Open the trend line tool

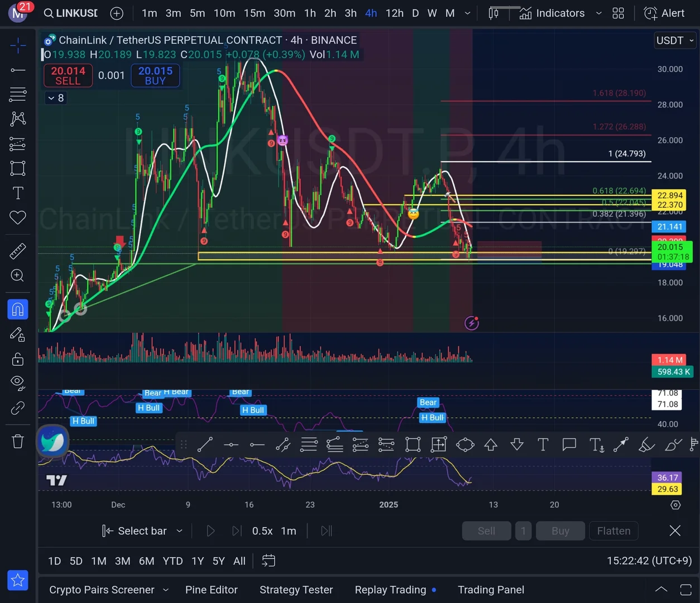click(x=18, y=70)
